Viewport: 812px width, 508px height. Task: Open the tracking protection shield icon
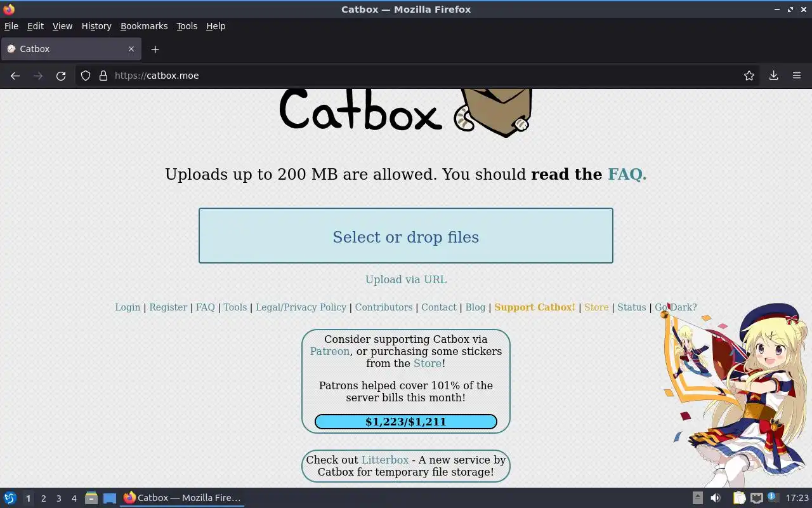(86, 76)
